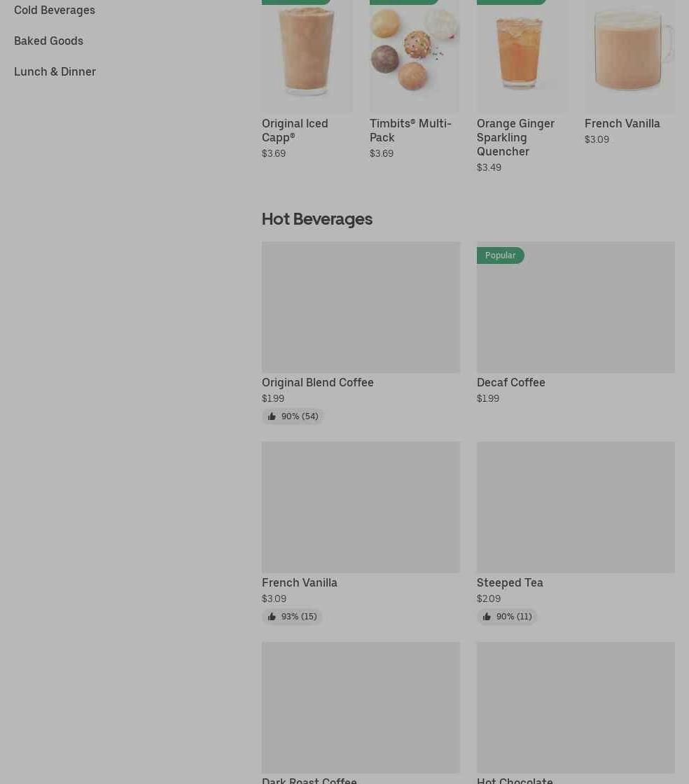Go to Baked Goods category
Viewport: 689px width, 784px height.
point(48,41)
